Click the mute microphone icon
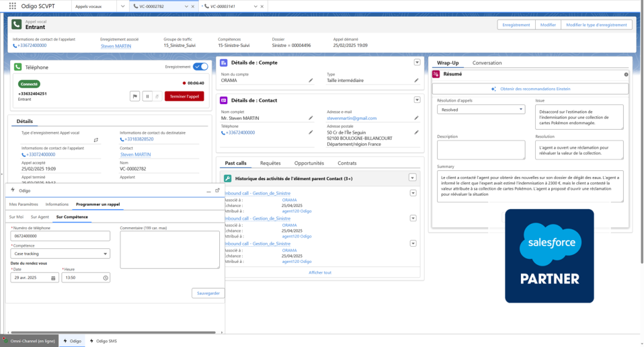Viewport: 644px width, 347px height. point(157,97)
